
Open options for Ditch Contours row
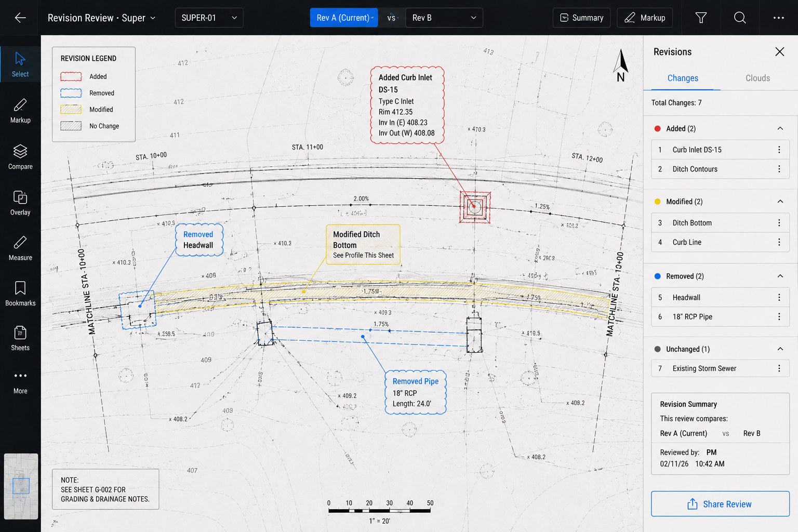pyautogui.click(x=779, y=169)
